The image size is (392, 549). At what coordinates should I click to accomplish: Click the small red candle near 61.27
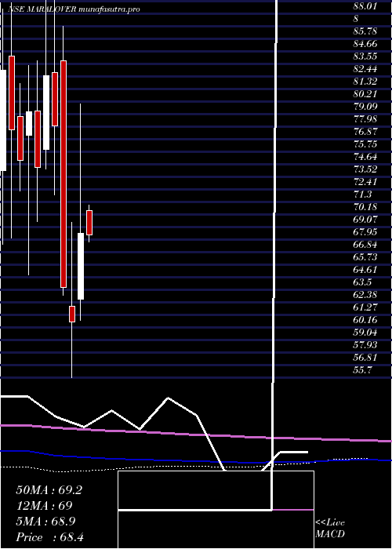pyautogui.click(x=72, y=314)
